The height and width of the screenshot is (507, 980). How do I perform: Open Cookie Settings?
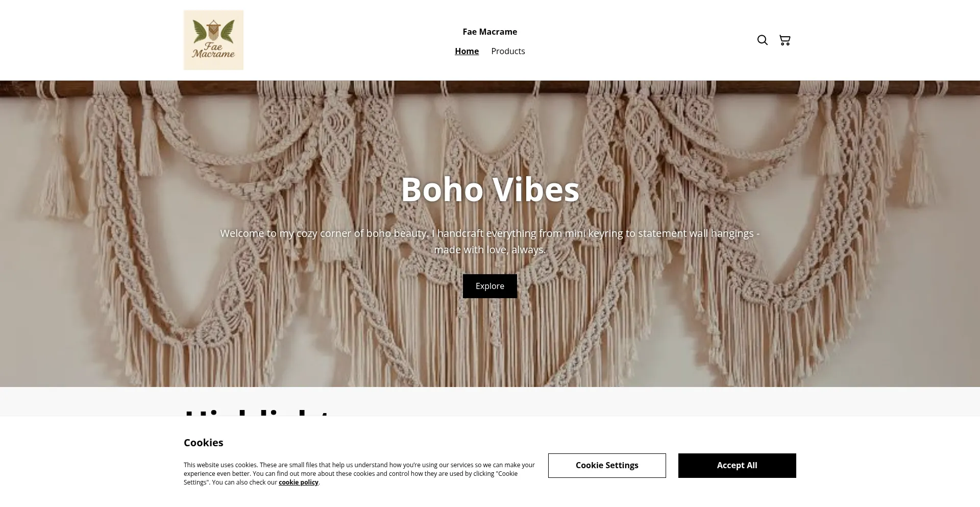coord(607,466)
